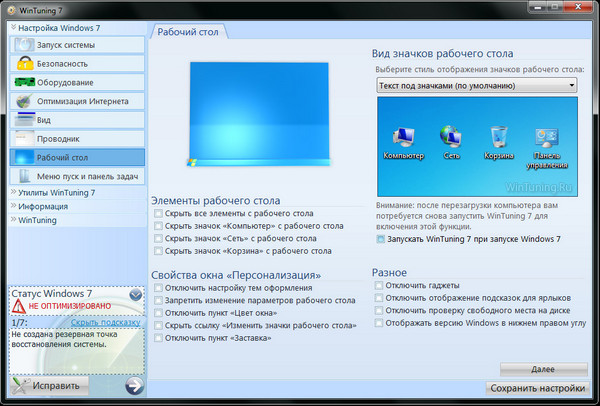This screenshot has height=406, width=600.
Task: Expand the WinTuning sidebar section
Action: click(77, 220)
